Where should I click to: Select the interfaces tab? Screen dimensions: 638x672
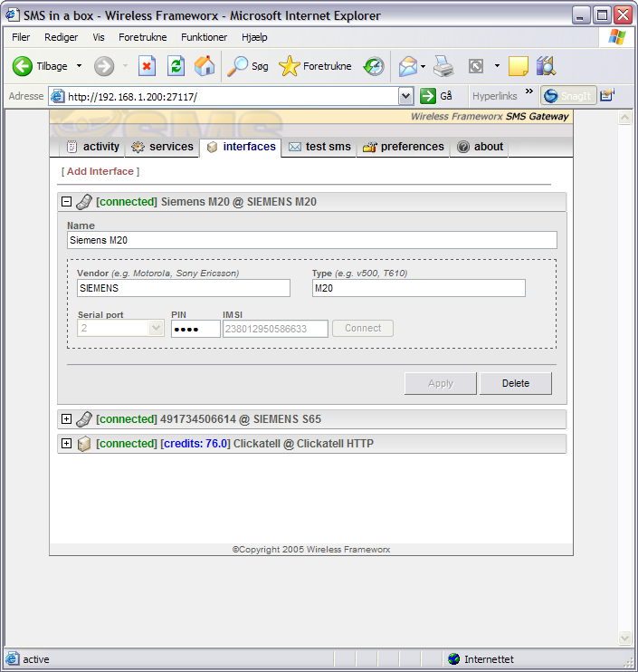click(x=241, y=147)
